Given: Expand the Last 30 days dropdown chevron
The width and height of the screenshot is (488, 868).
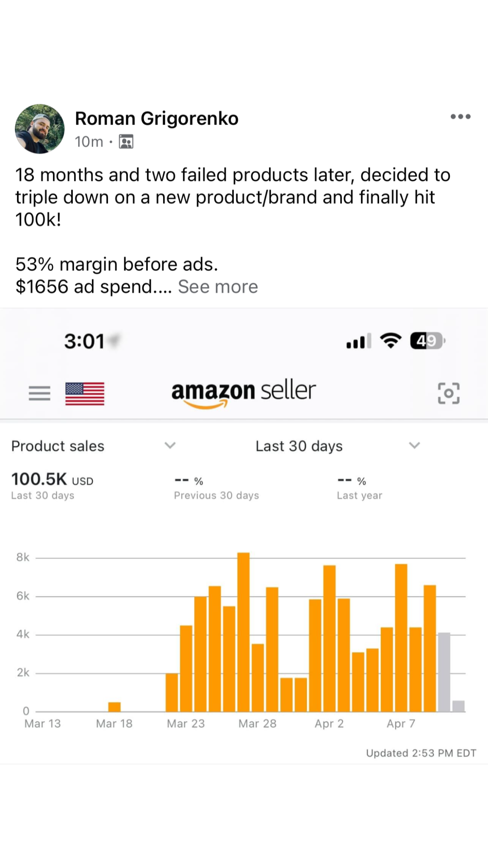Looking at the screenshot, I should pyautogui.click(x=414, y=445).
